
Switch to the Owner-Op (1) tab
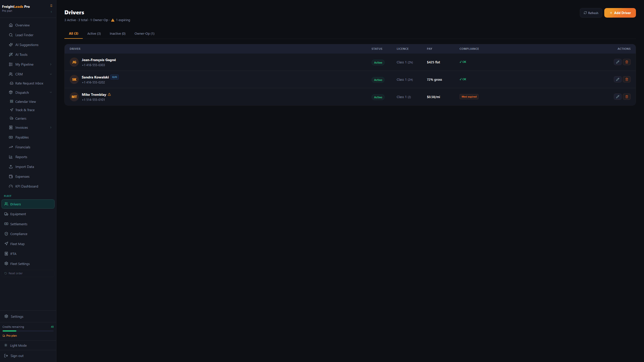point(144,33)
